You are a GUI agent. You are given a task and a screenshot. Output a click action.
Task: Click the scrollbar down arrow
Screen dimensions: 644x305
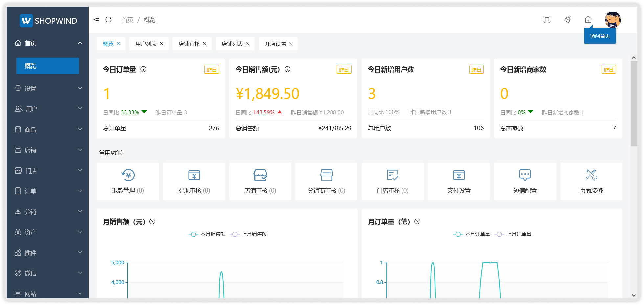pyautogui.click(x=634, y=295)
